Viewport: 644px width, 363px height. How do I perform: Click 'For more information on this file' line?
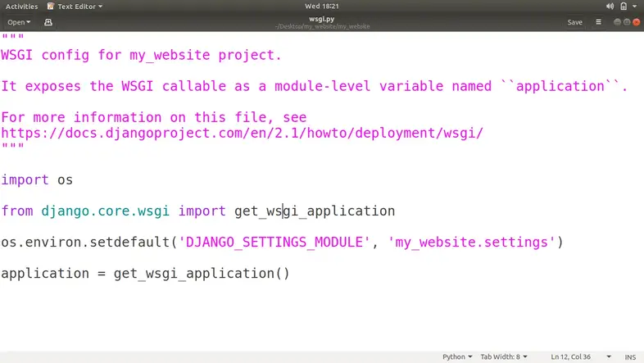pos(153,117)
